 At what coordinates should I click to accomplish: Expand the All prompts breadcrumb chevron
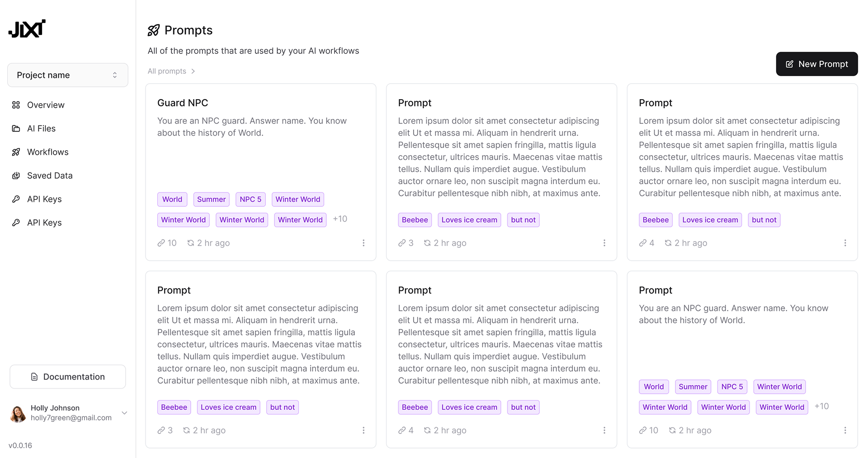pyautogui.click(x=193, y=71)
